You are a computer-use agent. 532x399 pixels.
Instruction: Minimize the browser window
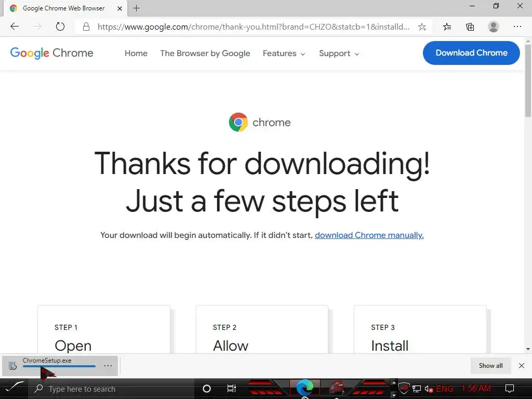click(472, 6)
